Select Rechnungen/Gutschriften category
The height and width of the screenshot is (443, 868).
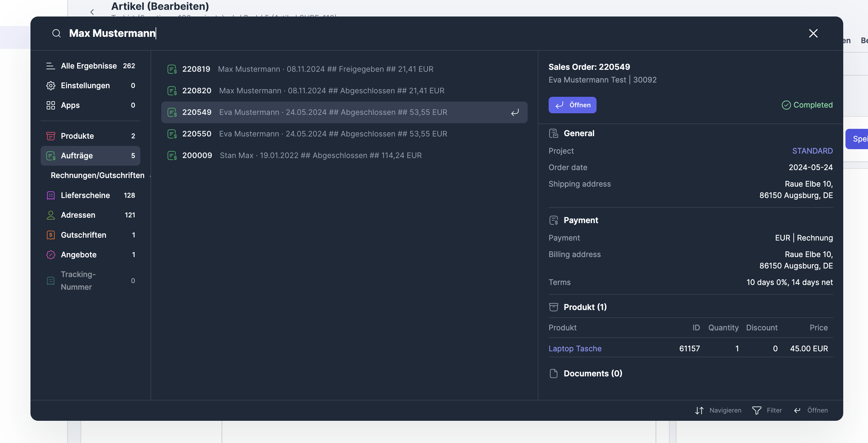click(97, 175)
